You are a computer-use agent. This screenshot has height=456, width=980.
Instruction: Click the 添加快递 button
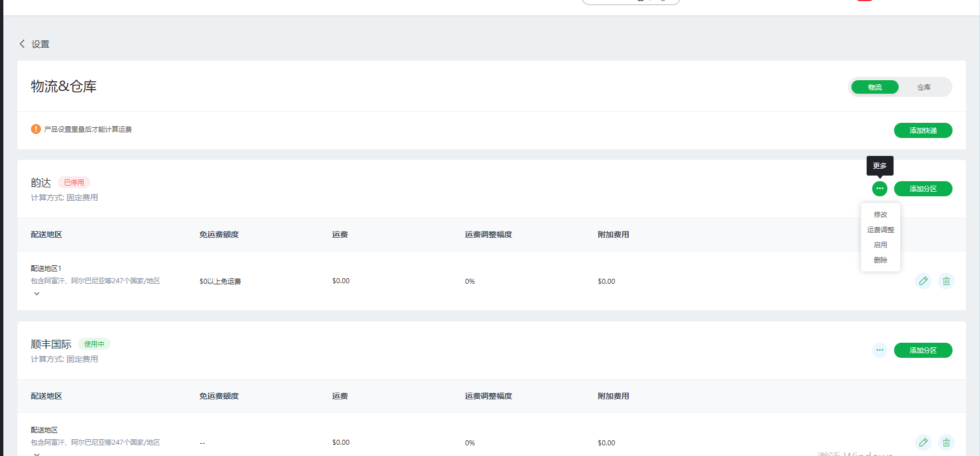(x=923, y=130)
